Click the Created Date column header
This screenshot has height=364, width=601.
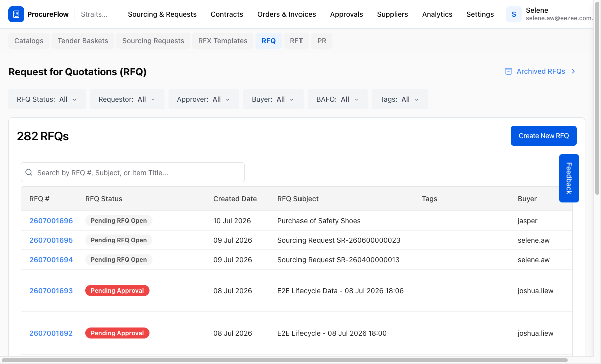coord(235,199)
